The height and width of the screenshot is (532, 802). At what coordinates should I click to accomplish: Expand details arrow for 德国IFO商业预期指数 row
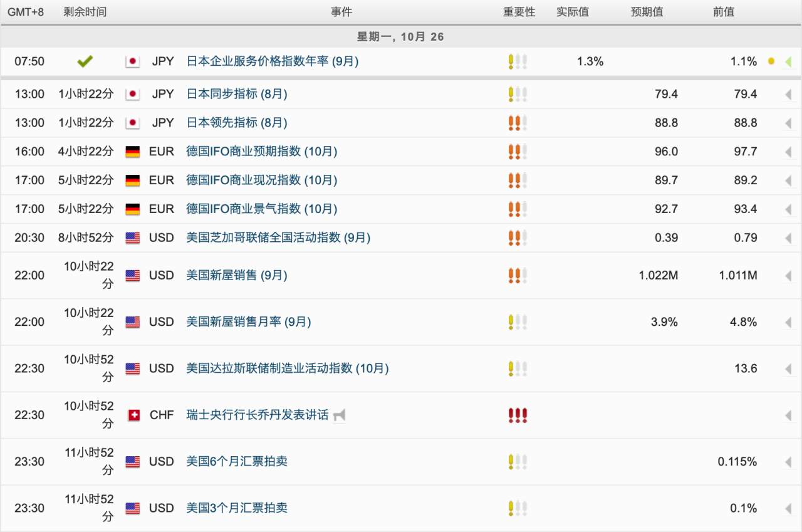(788, 152)
